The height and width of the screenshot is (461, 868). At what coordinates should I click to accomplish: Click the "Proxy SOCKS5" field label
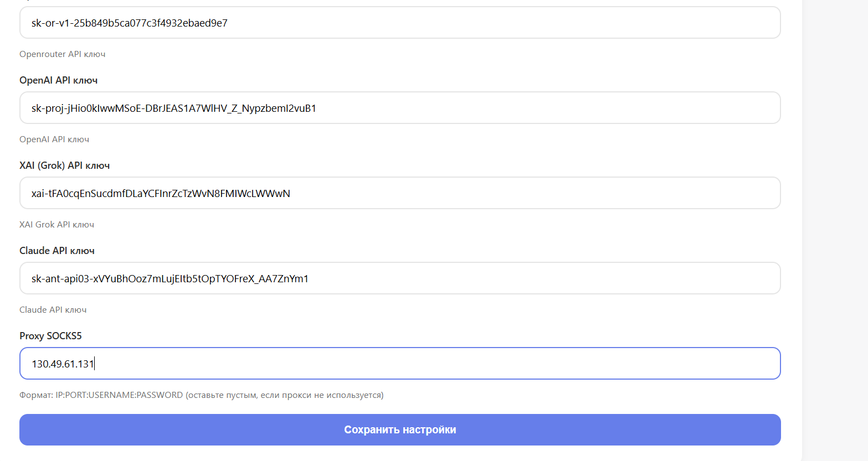point(50,336)
